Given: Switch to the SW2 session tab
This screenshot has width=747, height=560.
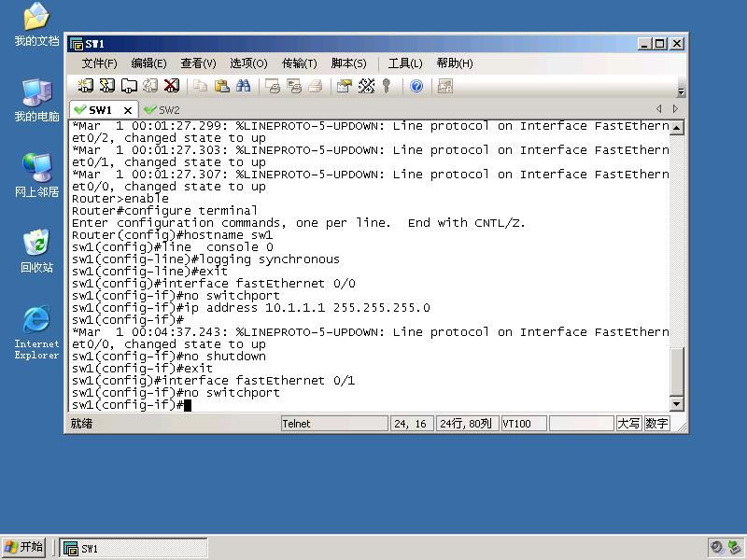Looking at the screenshot, I should point(162,110).
